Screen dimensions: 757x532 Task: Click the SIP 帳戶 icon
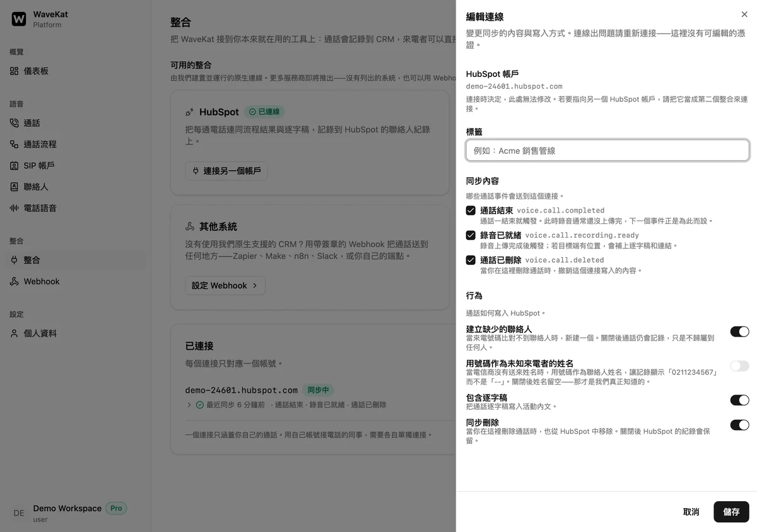pos(15,166)
